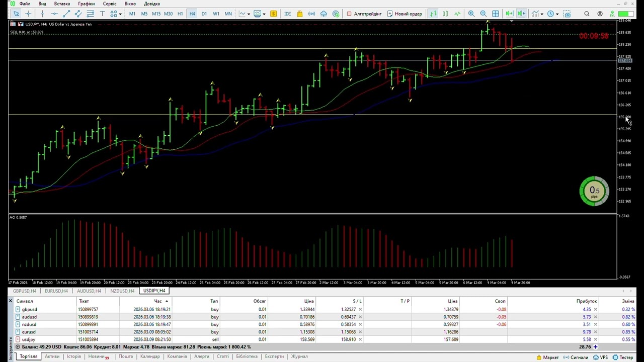This screenshot has width=644, height=362.
Task: Open the IDE MetaEditor
Action: 287,14
